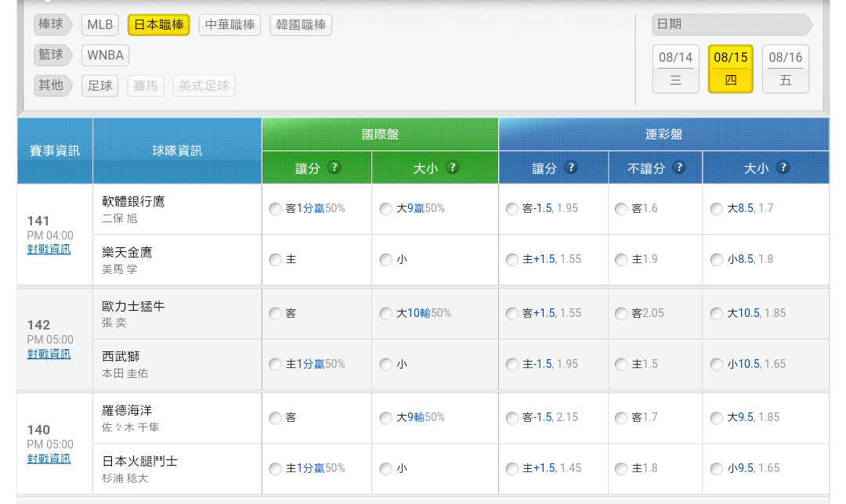Select 大9.5, 1.85 radio button
This screenshot has height=504, width=846.
717,418
